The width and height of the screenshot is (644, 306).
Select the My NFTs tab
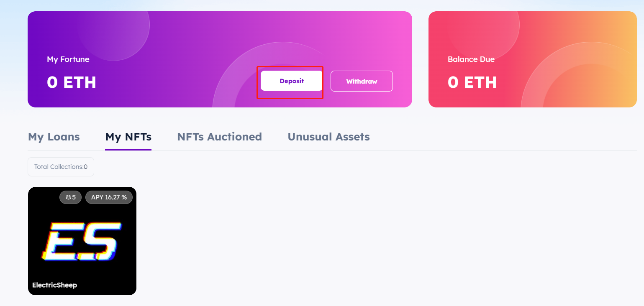pyautogui.click(x=128, y=137)
